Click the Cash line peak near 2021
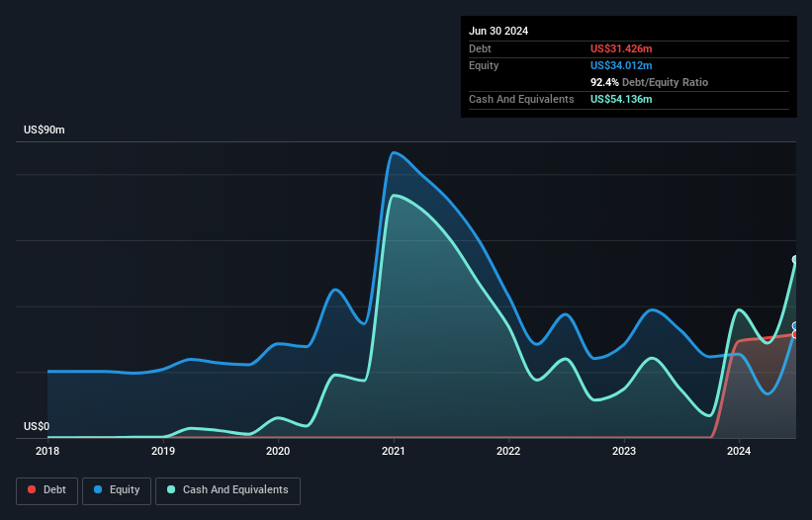Viewport: 812px width, 520px height. coord(396,195)
